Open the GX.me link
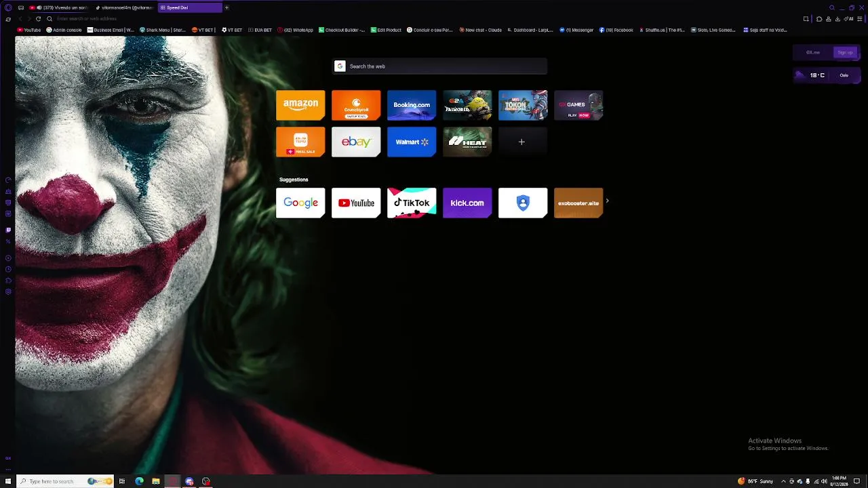Viewport: 868px width, 488px height. point(813,52)
